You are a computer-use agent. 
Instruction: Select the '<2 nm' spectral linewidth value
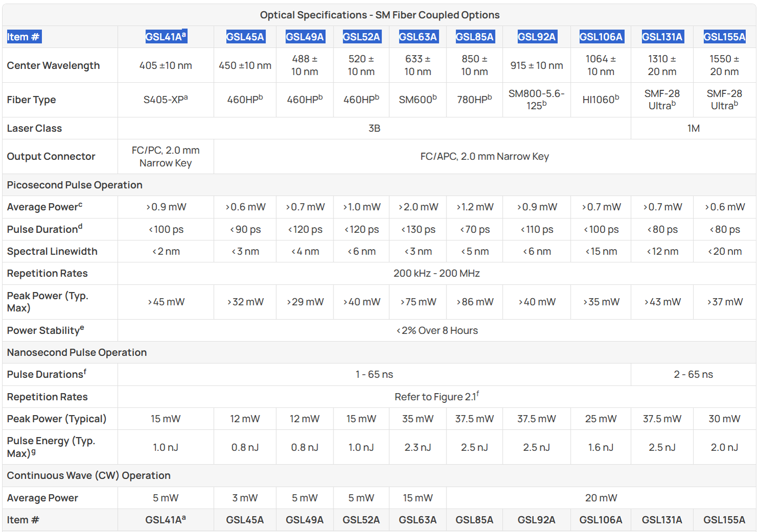[x=165, y=251]
